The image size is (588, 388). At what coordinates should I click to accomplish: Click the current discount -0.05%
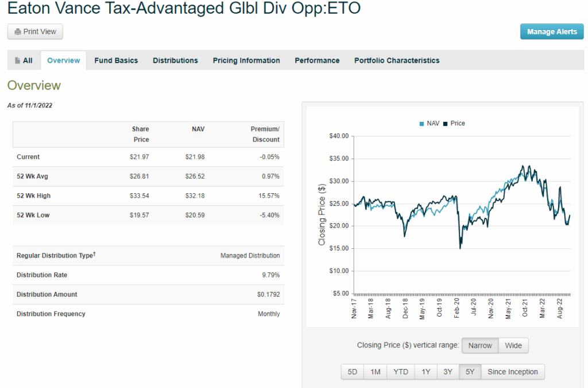(270, 157)
